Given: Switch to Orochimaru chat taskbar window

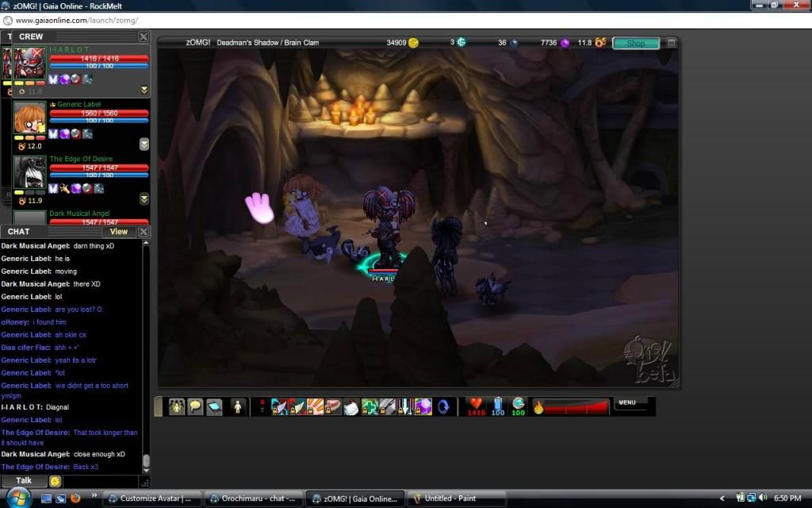Looking at the screenshot, I should point(253,498).
